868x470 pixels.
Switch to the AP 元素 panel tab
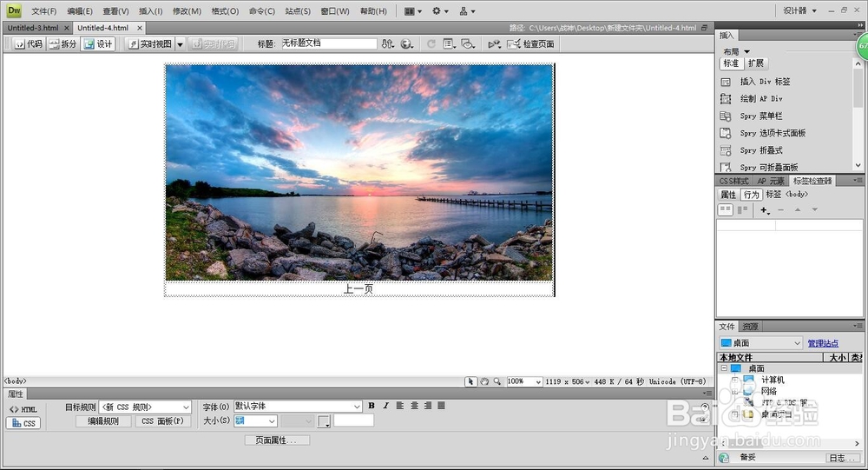click(x=771, y=181)
